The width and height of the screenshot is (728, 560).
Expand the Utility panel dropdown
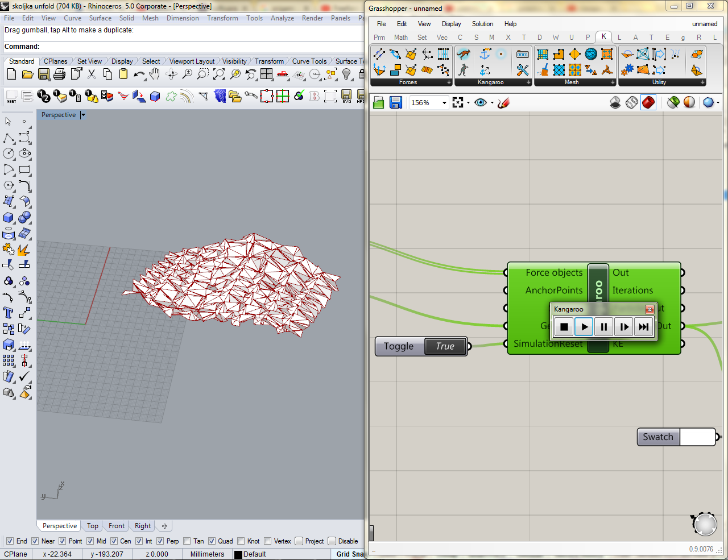702,82
